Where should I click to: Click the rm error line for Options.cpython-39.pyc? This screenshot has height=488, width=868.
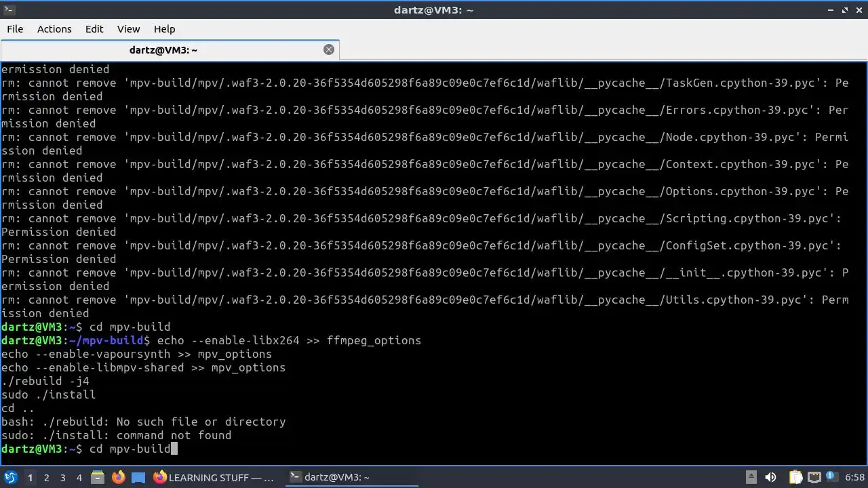point(425,198)
